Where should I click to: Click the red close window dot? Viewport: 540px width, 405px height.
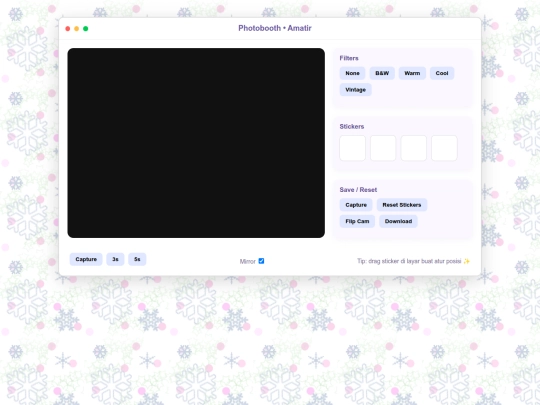point(68,29)
